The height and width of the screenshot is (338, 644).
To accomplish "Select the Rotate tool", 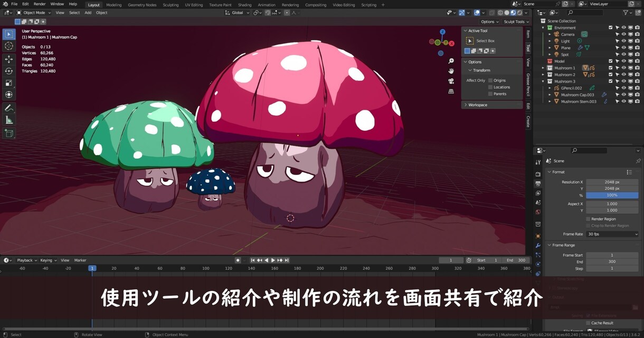I will [9, 71].
